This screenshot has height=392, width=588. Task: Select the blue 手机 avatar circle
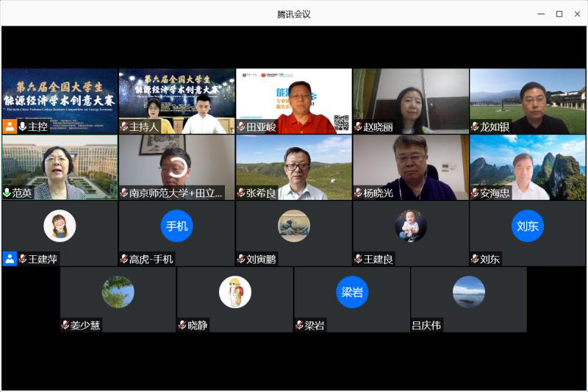click(x=176, y=226)
